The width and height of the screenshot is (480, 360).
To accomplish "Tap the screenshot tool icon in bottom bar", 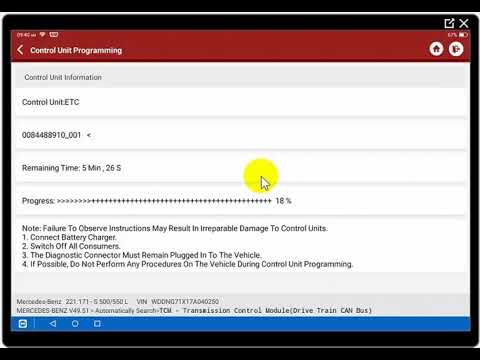I will [23, 324].
